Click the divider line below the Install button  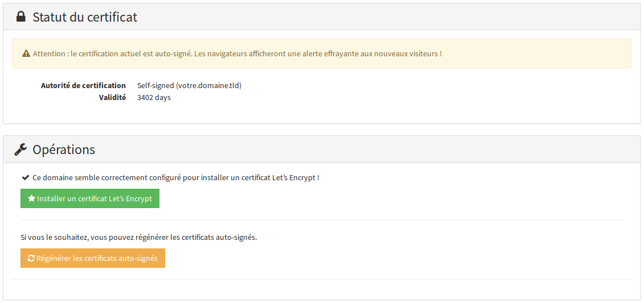[x=322, y=219]
